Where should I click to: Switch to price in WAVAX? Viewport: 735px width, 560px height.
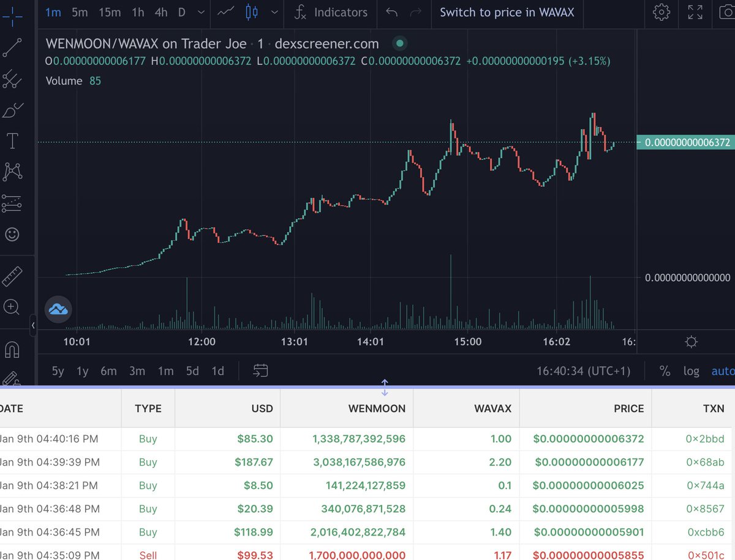click(507, 12)
